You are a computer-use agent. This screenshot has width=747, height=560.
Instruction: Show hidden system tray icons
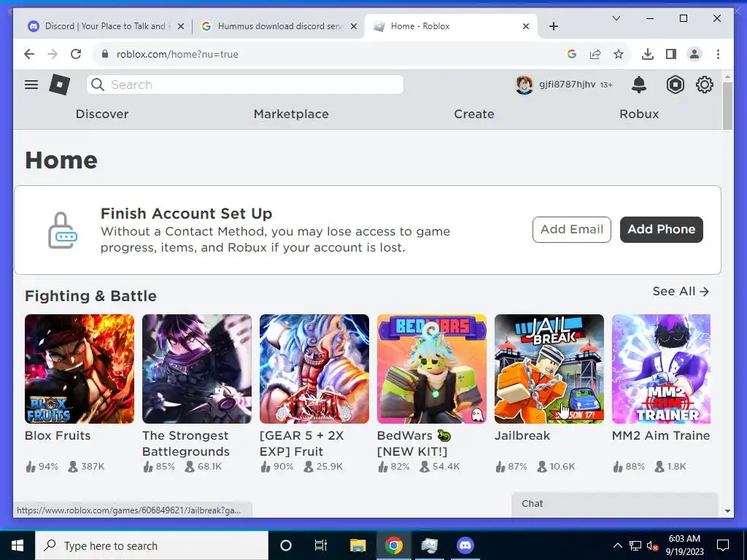pos(617,545)
